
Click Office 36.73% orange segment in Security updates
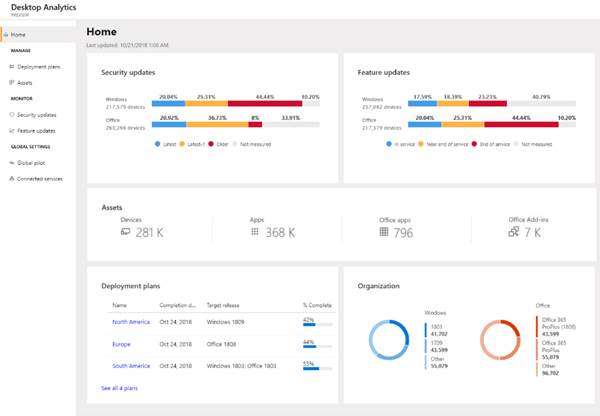pos(217,124)
